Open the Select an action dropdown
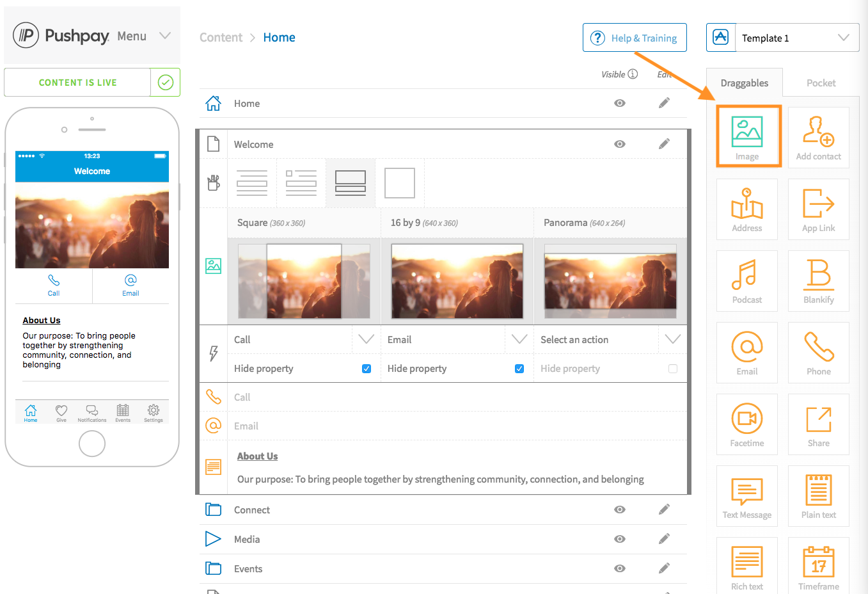Screen dimensions: 868x594 click(672, 339)
